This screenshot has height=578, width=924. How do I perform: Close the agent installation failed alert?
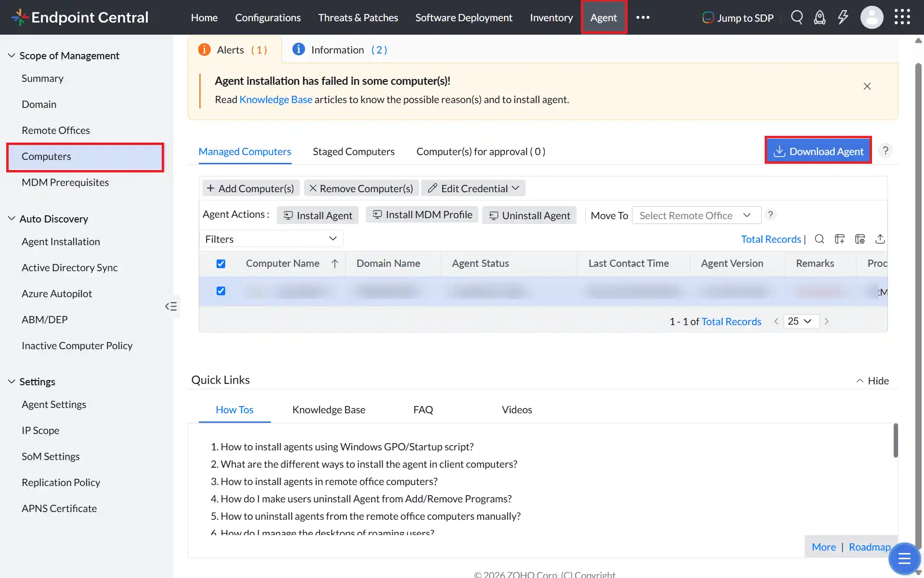coord(867,86)
